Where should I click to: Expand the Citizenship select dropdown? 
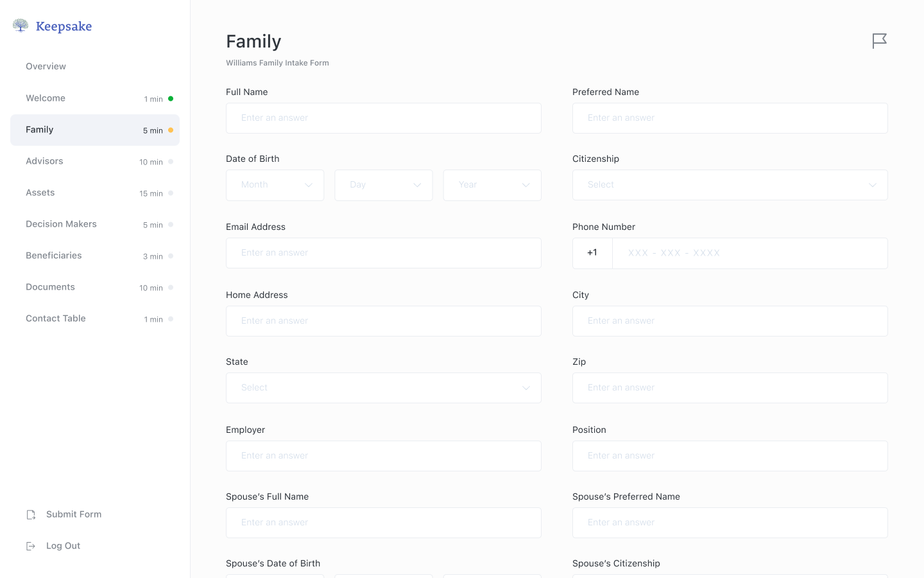[x=730, y=185]
